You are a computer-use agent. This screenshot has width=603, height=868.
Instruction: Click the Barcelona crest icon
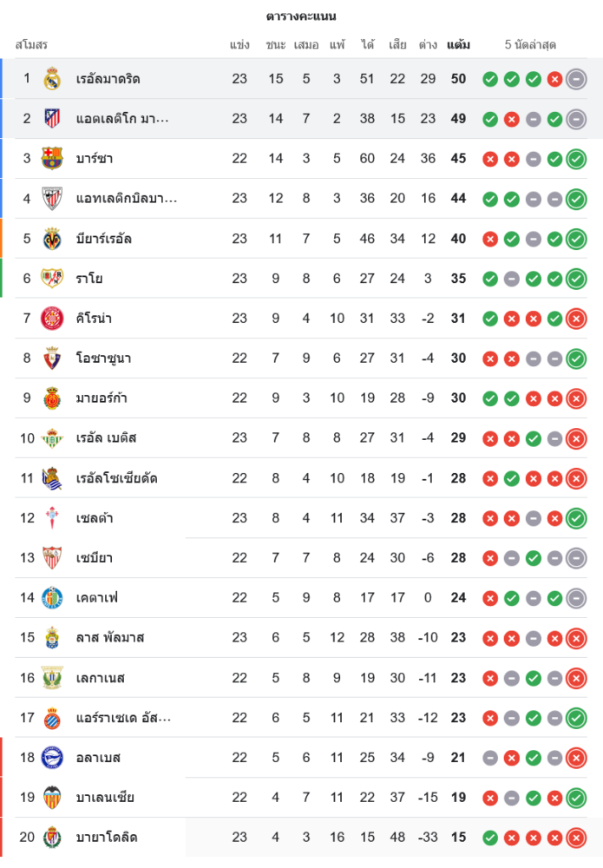point(52,159)
